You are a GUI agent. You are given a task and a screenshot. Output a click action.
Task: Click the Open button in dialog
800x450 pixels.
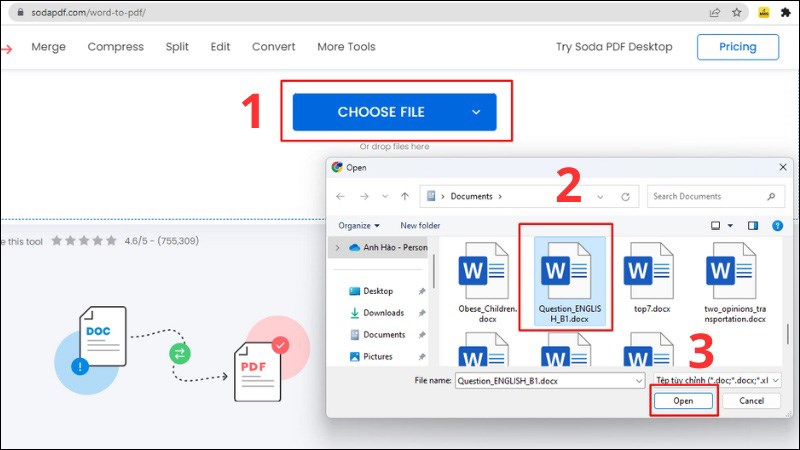point(683,401)
